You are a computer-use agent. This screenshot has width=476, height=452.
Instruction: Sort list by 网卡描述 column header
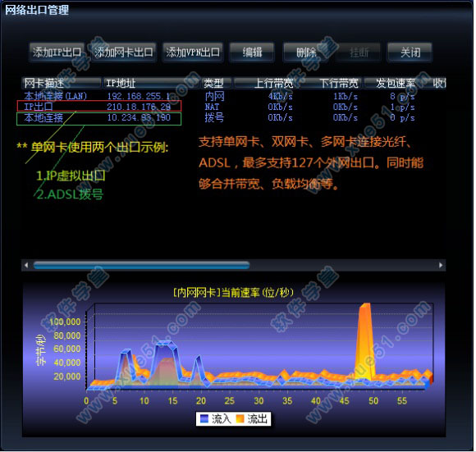click(62, 83)
